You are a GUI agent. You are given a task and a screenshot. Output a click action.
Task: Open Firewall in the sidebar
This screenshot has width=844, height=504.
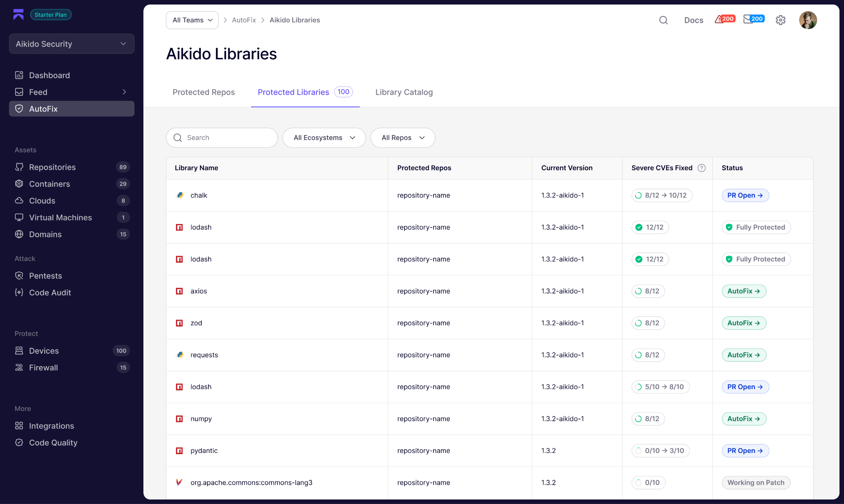click(72, 367)
